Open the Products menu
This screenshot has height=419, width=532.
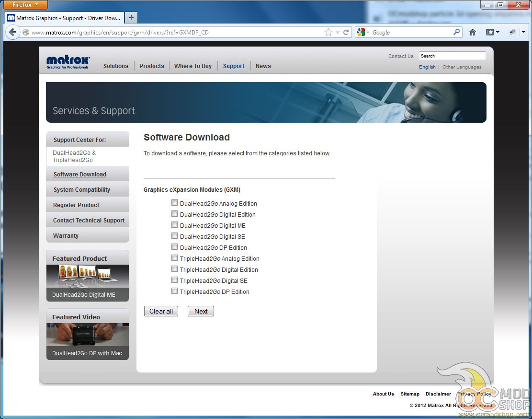click(x=152, y=66)
